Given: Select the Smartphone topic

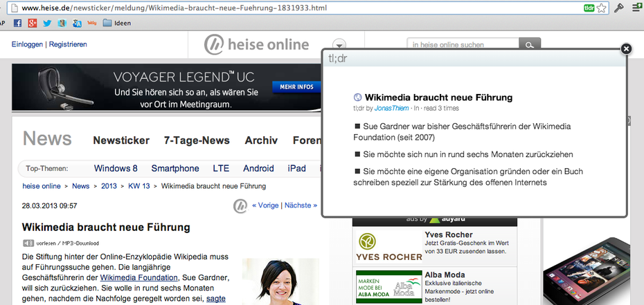Looking at the screenshot, I should pos(175,169).
